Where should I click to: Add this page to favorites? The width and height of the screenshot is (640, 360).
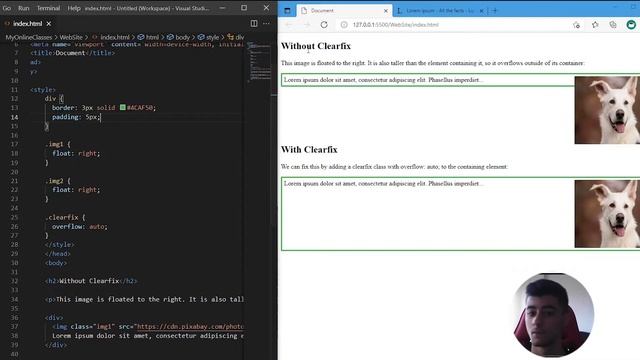(x=576, y=24)
